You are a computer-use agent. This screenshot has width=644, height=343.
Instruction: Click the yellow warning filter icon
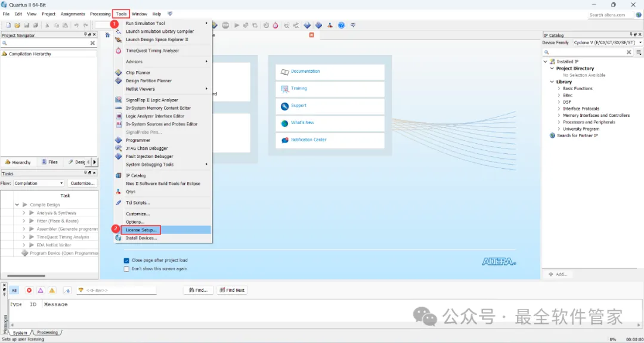[52, 290]
